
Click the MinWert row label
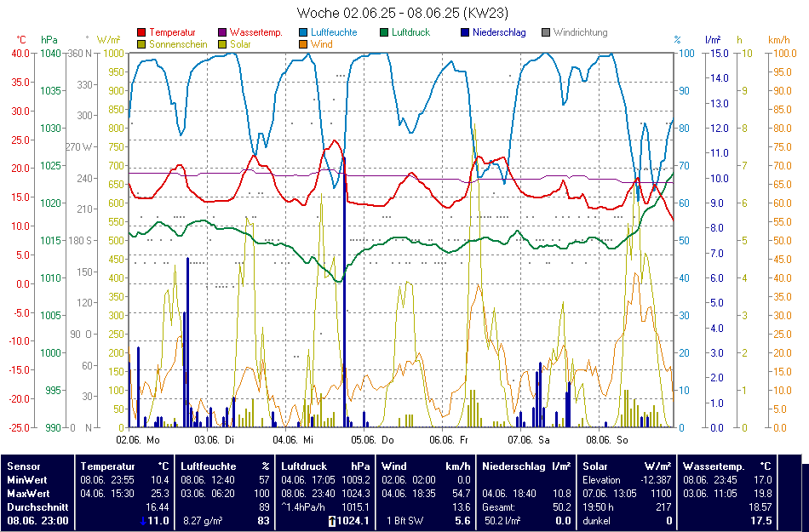tap(27, 480)
